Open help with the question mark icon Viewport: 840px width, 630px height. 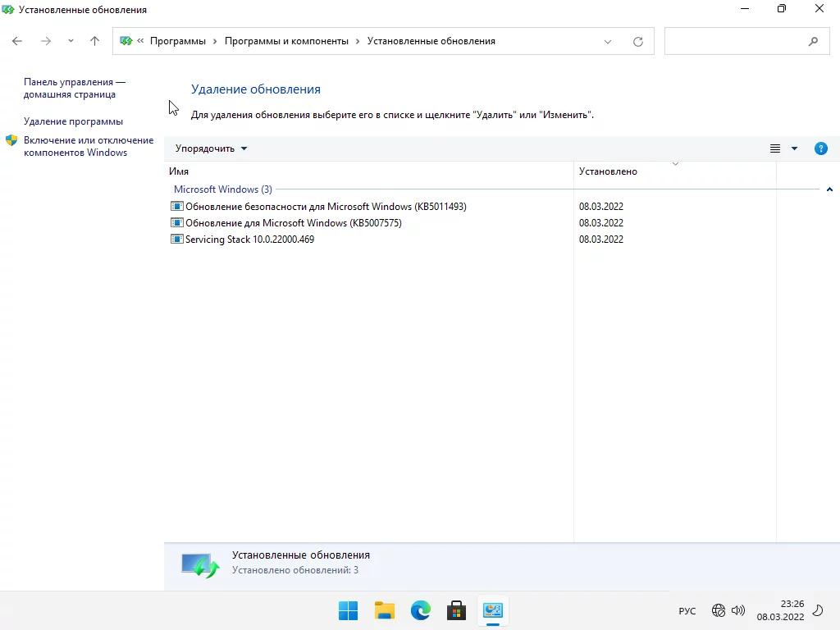[820, 149]
